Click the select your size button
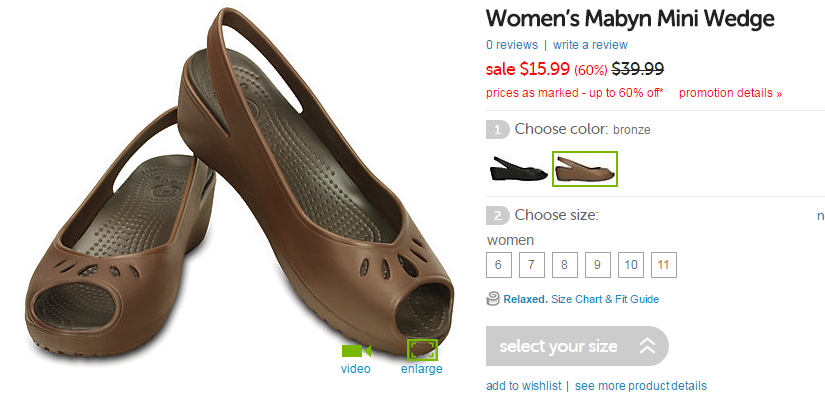This screenshot has width=825, height=394. 577,346
